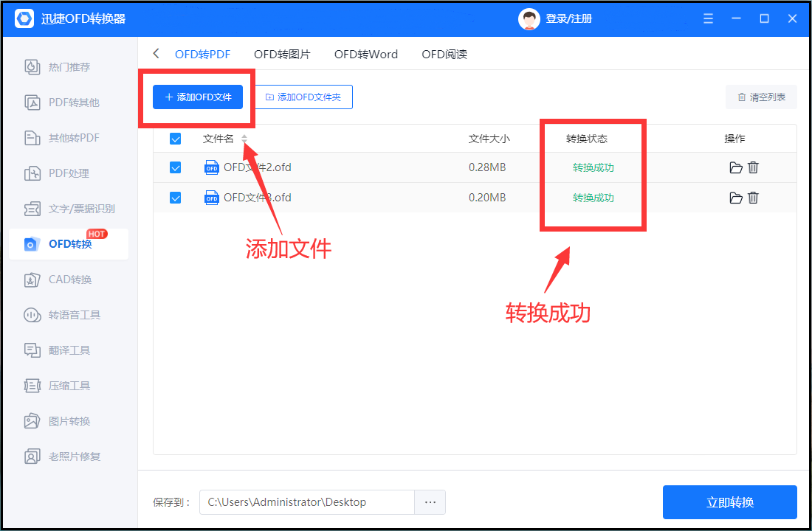Click the 0.20MB file size cell
Image resolution: width=812 pixels, height=531 pixels.
487,198
